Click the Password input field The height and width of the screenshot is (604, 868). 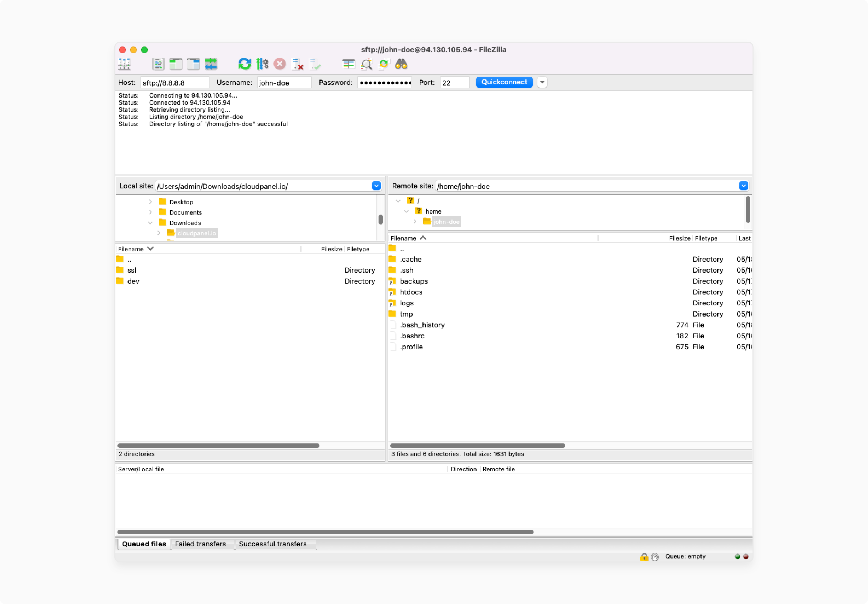pos(385,82)
